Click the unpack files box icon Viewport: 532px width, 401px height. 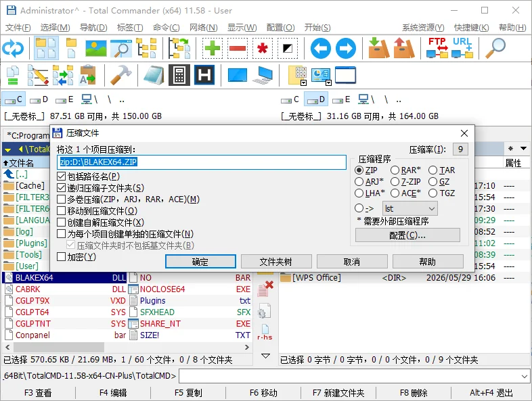pyautogui.click(x=404, y=49)
